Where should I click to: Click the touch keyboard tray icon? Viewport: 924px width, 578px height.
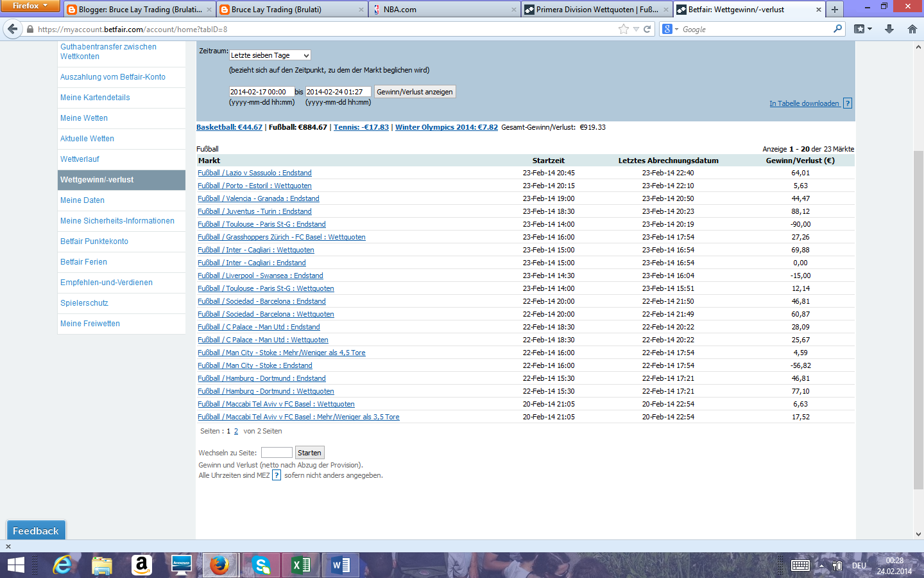(x=800, y=565)
